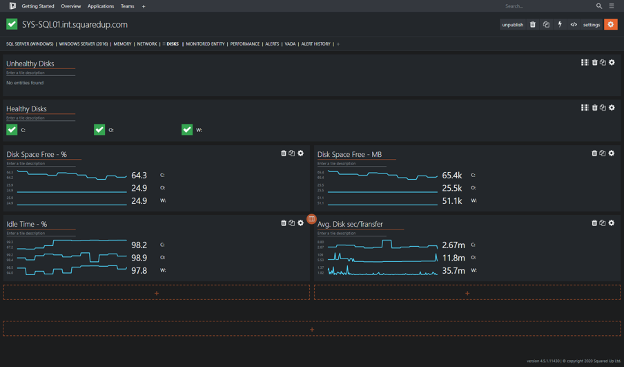Select the healthy O: disk status icon
This screenshot has width=624, height=368.
pos(99,130)
